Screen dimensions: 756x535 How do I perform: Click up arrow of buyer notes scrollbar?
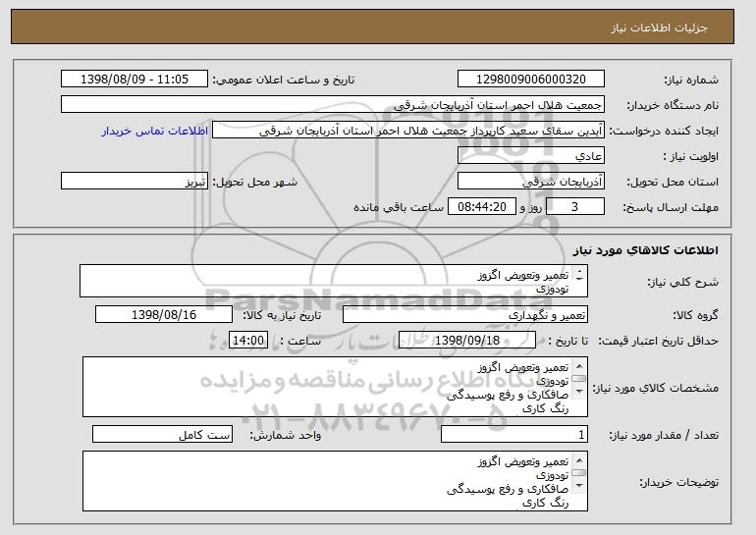coord(579,460)
